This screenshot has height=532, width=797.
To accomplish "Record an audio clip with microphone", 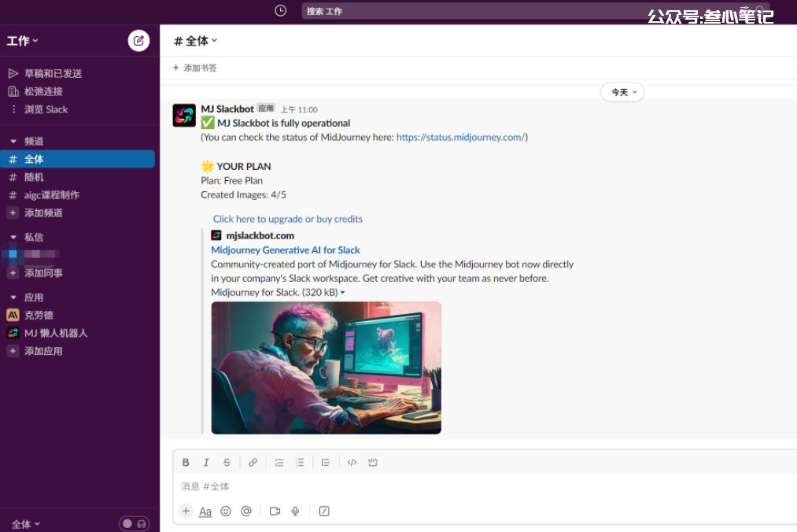I will pyautogui.click(x=295, y=512).
